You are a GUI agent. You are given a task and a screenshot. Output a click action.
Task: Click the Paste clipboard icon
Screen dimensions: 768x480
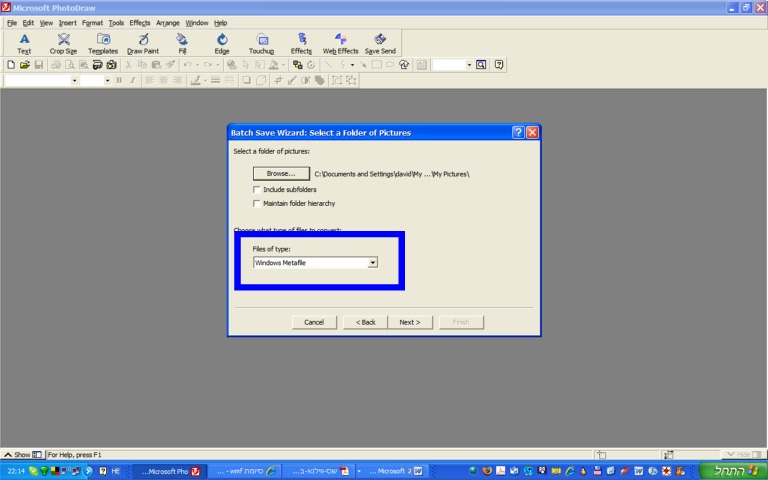[156, 65]
